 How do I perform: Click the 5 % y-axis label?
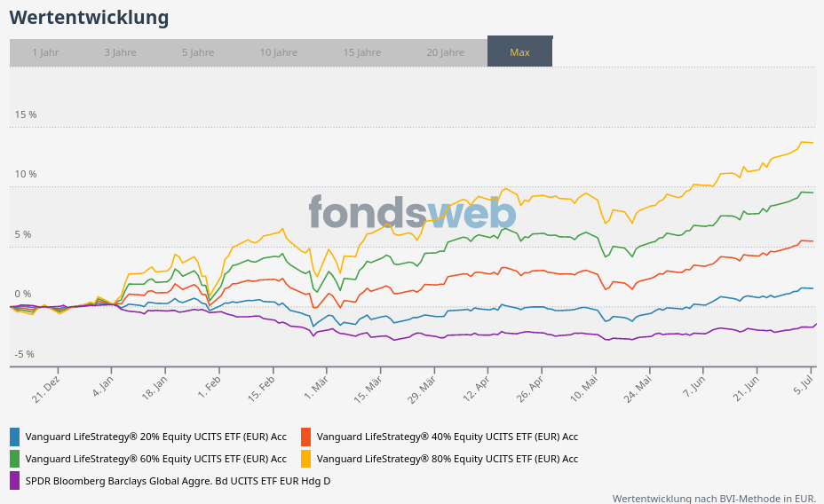[x=23, y=234]
